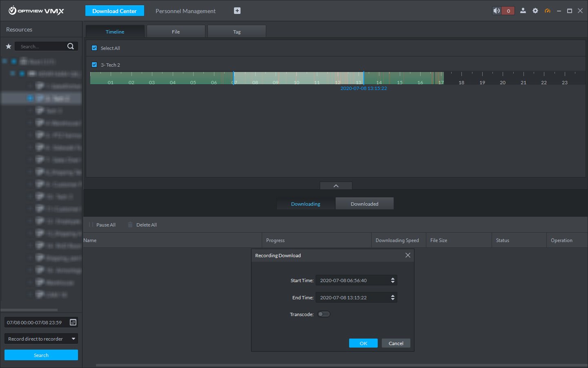The height and width of the screenshot is (368, 588).
Task: Click the favorites star in Resources panel
Action: click(8, 46)
